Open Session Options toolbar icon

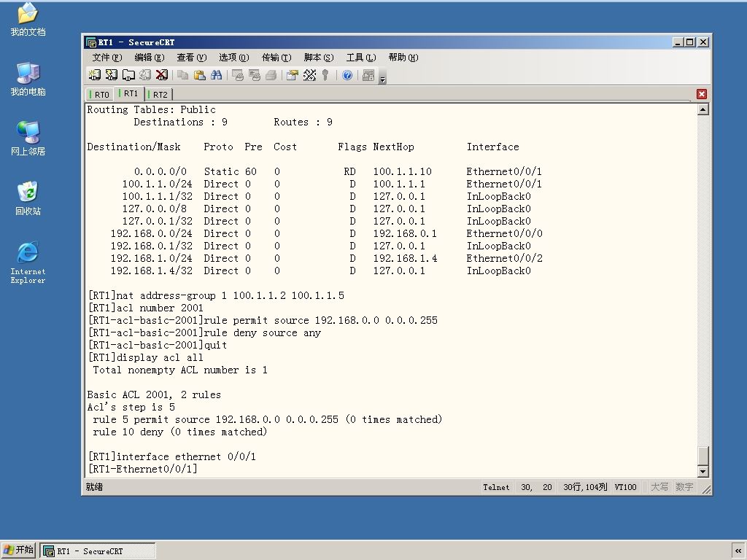click(x=293, y=75)
